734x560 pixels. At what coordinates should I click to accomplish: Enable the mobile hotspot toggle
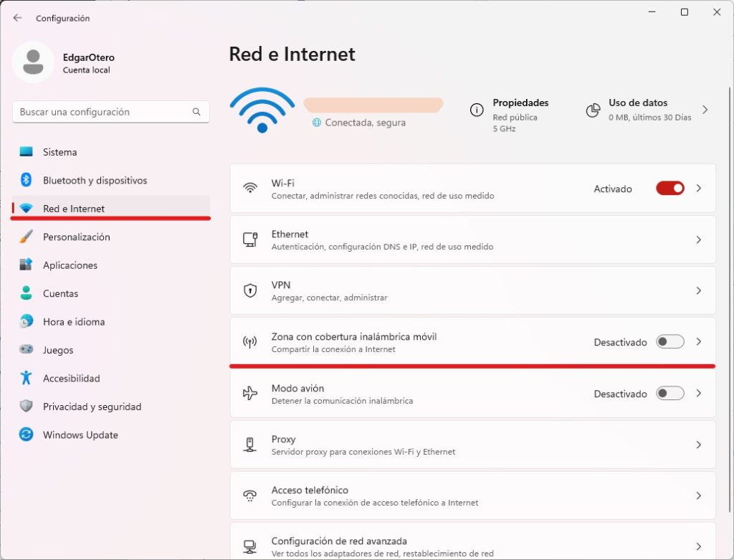point(670,342)
